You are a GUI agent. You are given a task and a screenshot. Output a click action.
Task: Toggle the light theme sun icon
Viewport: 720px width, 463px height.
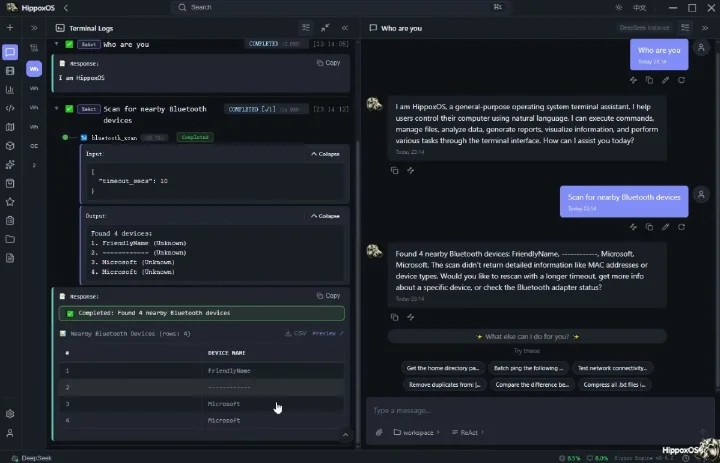(619, 7)
